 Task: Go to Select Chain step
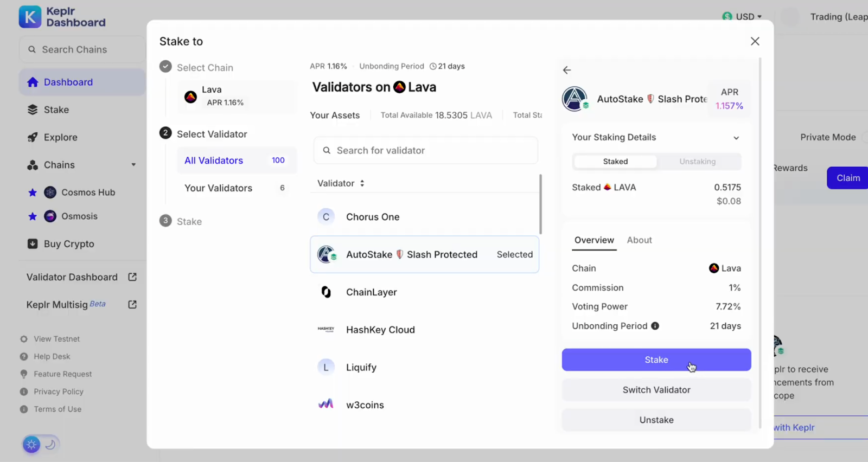pyautogui.click(x=196, y=67)
